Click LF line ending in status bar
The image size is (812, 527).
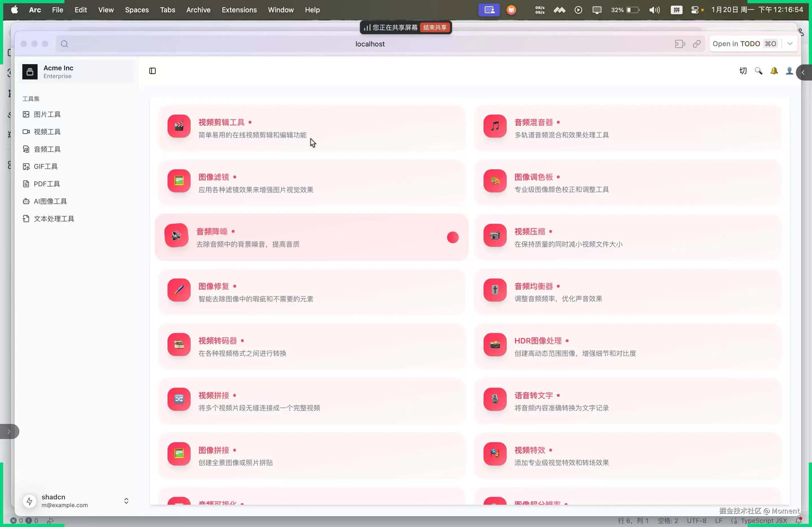718,521
